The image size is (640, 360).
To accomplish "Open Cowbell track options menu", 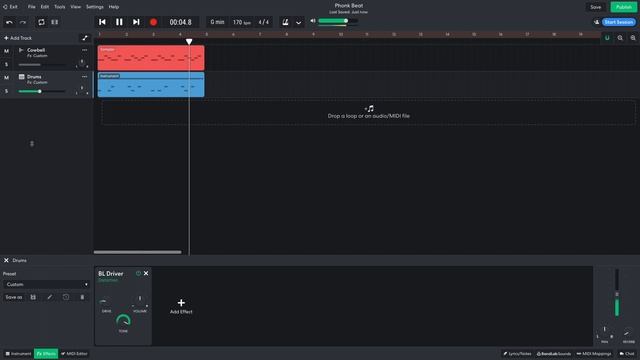I will click(84, 50).
